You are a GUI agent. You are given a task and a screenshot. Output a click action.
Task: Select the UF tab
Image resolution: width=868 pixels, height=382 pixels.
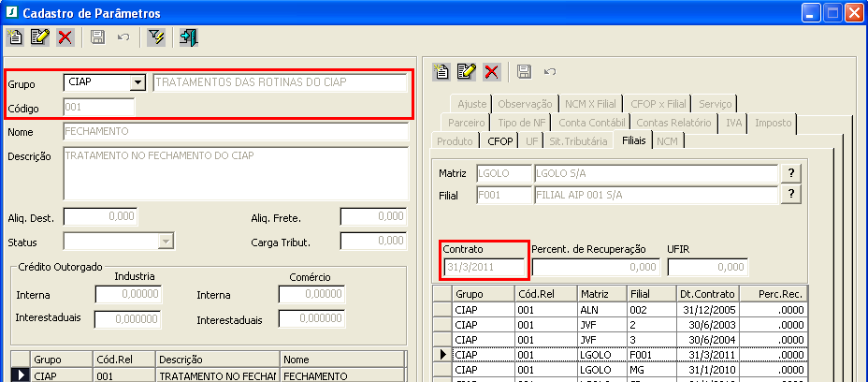(531, 141)
